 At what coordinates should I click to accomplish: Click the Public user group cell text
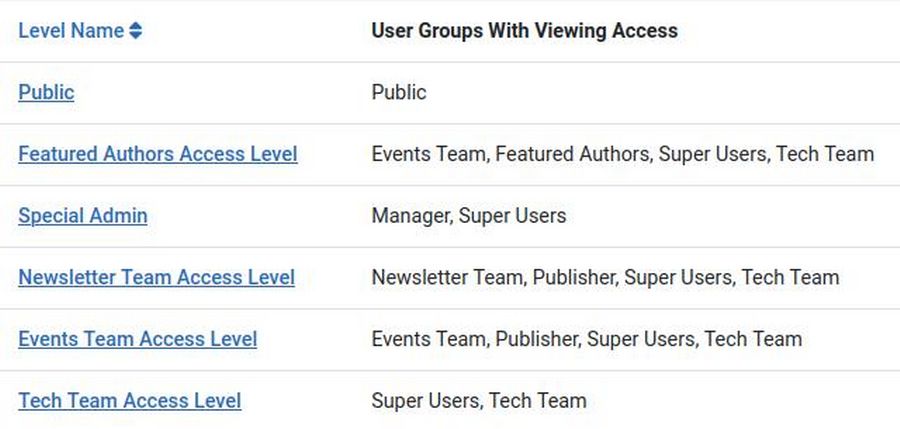[x=399, y=92]
